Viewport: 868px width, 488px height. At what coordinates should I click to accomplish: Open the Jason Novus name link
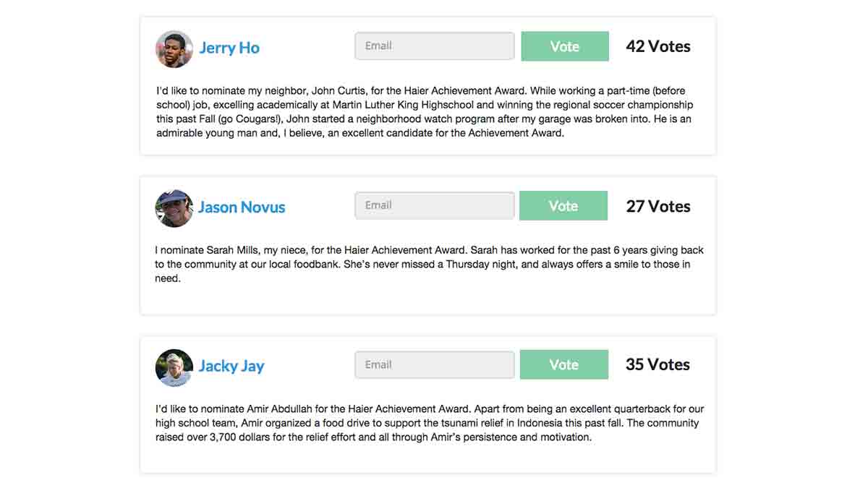coord(242,207)
